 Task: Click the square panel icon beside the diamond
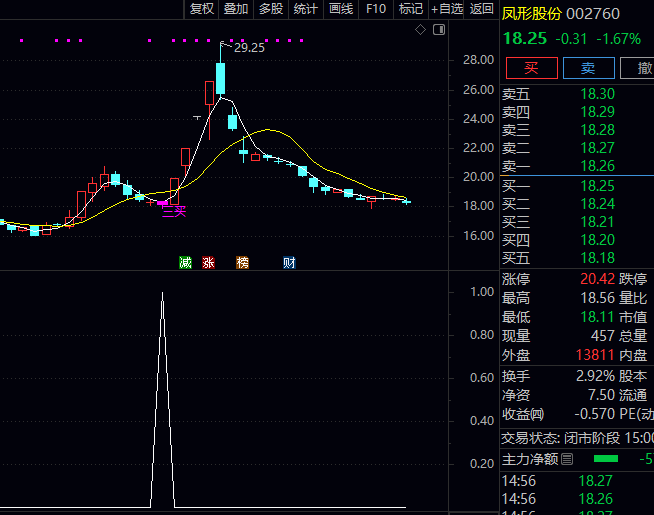[436, 31]
